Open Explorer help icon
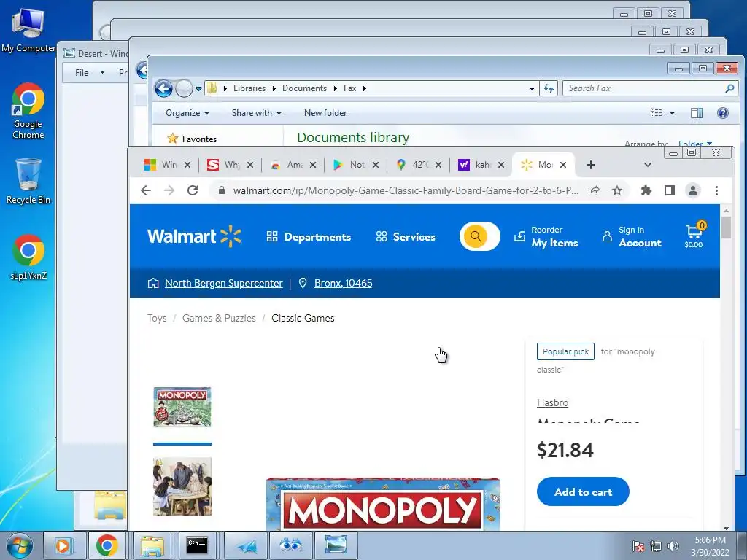Screen dimensions: 747x560 pyautogui.click(x=723, y=113)
